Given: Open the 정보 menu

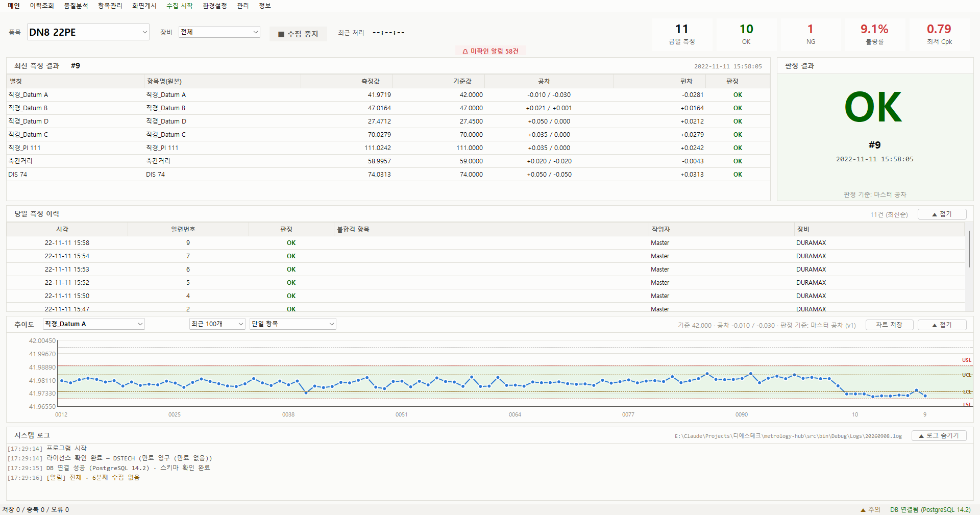Looking at the screenshot, I should [265, 6].
